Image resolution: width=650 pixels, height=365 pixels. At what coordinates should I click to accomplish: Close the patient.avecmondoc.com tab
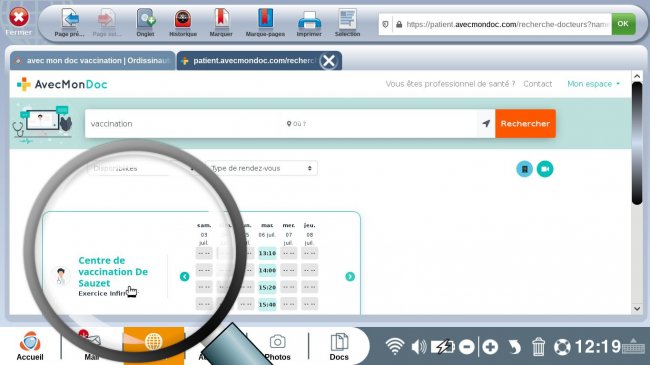tap(329, 61)
